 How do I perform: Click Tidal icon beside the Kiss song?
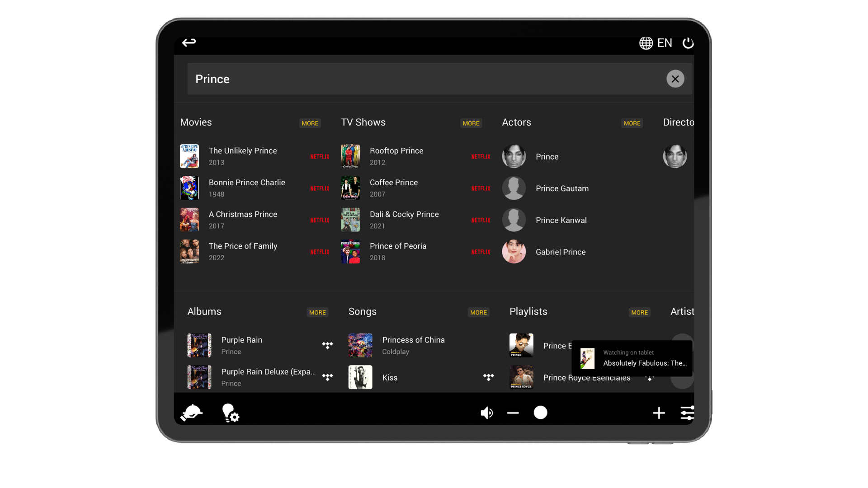click(x=488, y=377)
